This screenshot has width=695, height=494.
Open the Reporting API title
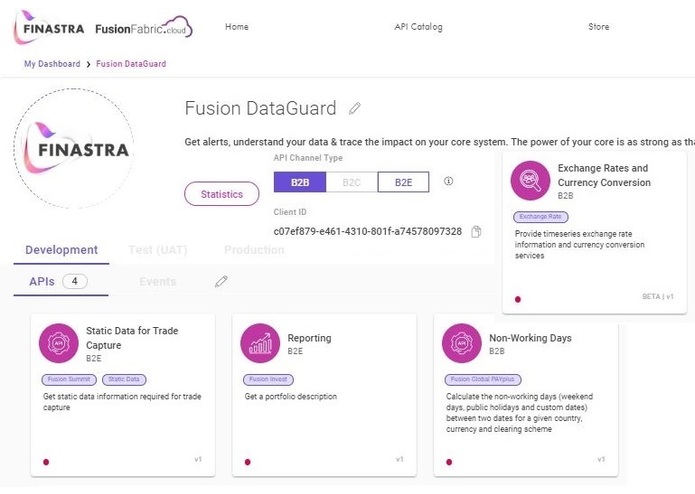[x=309, y=338]
